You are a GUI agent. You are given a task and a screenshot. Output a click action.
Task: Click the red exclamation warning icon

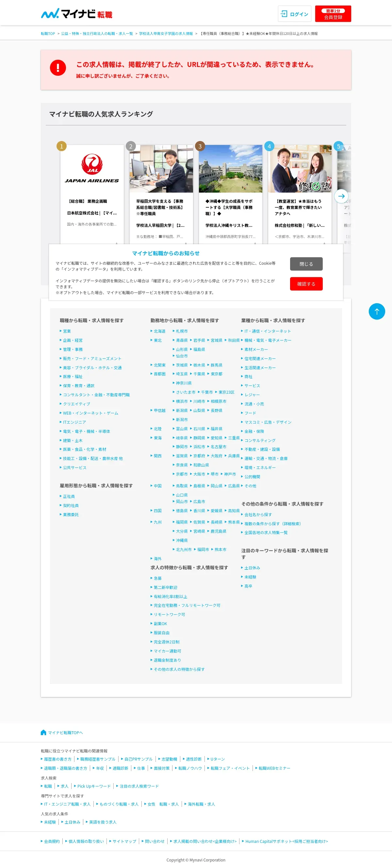click(58, 68)
